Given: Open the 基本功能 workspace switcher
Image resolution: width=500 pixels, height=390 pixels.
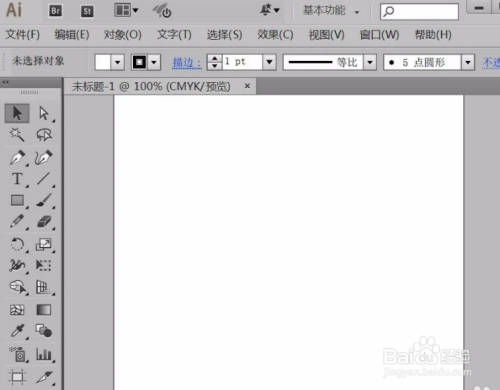Looking at the screenshot, I should click(331, 11).
